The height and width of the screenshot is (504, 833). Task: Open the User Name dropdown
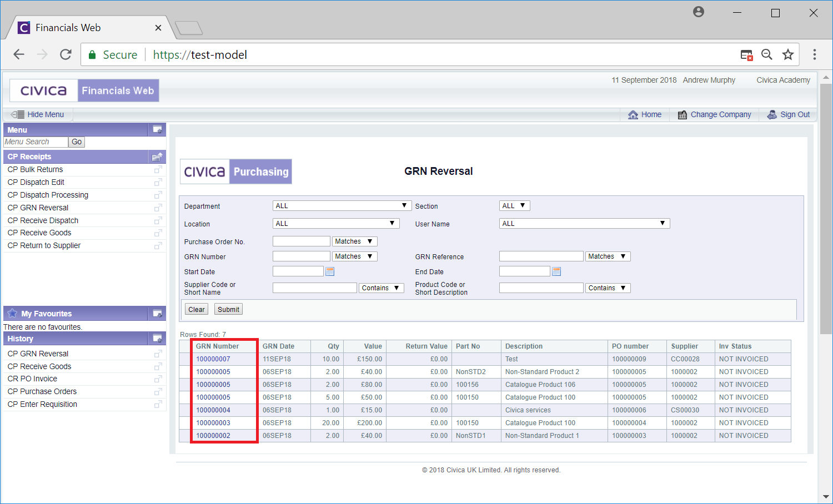click(584, 223)
